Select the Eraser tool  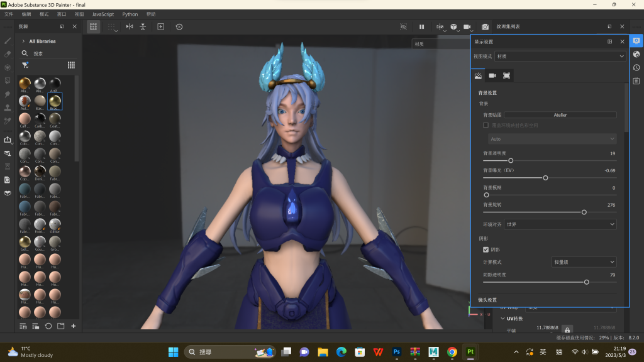point(8,54)
